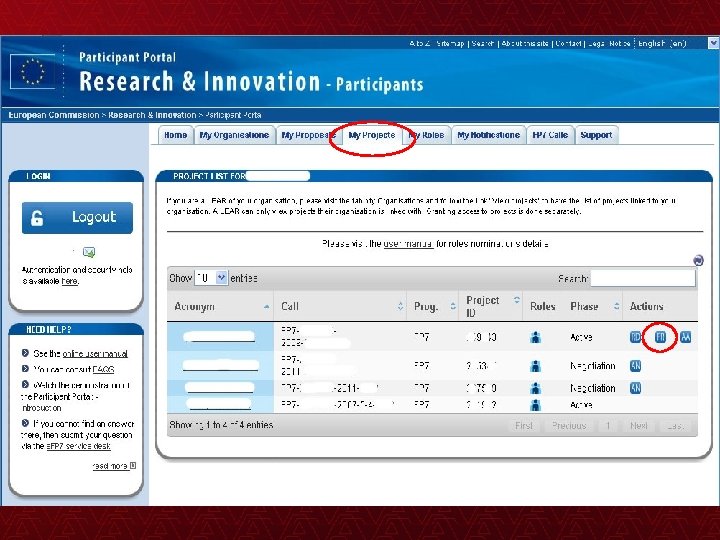
Task: Open the English (en) language dropdown arrow
Action: (x=713, y=43)
